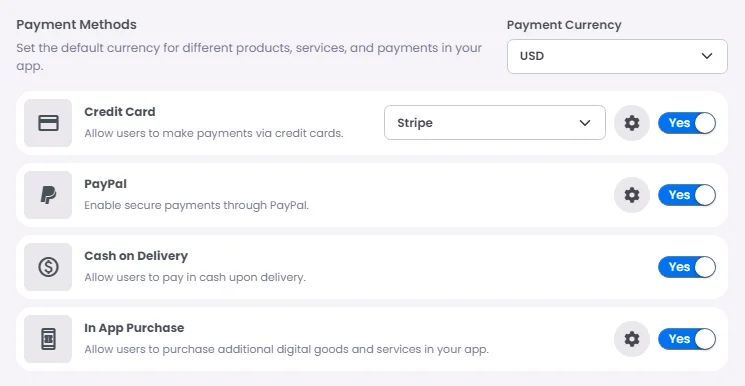The height and width of the screenshot is (386, 745).
Task: Open the USD payment currency dropdown
Action: coord(617,56)
